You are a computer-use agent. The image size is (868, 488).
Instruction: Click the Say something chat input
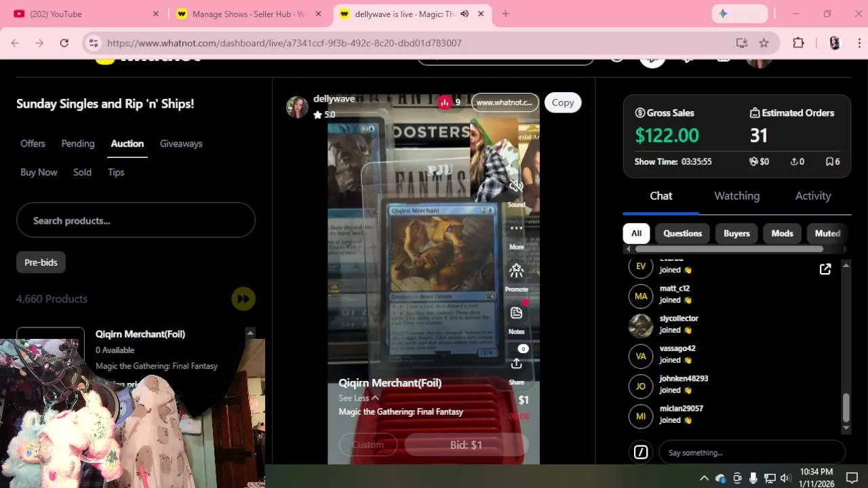pos(752,452)
